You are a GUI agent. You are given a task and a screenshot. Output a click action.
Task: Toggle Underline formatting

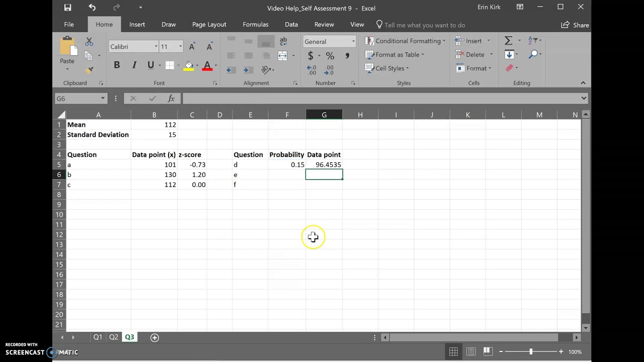click(150, 65)
